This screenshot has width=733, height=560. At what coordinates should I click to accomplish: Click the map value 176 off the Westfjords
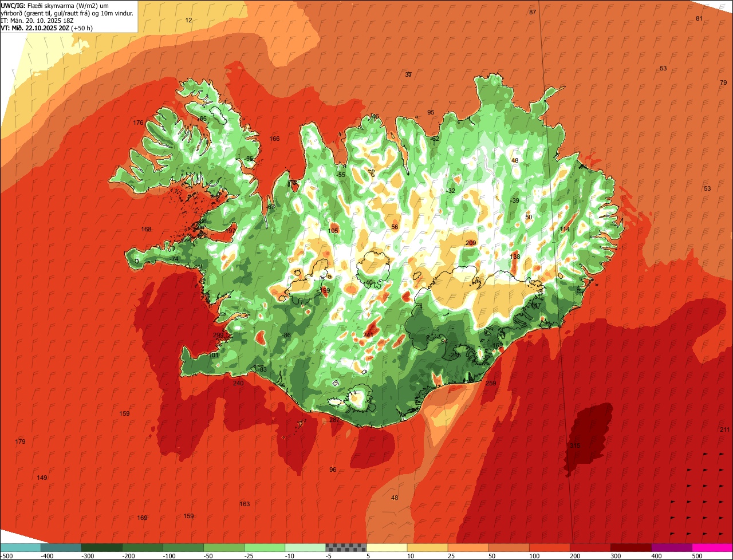138,123
